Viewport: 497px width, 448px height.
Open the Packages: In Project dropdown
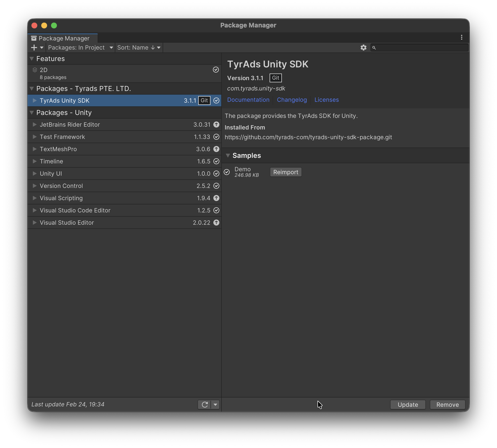pos(80,48)
